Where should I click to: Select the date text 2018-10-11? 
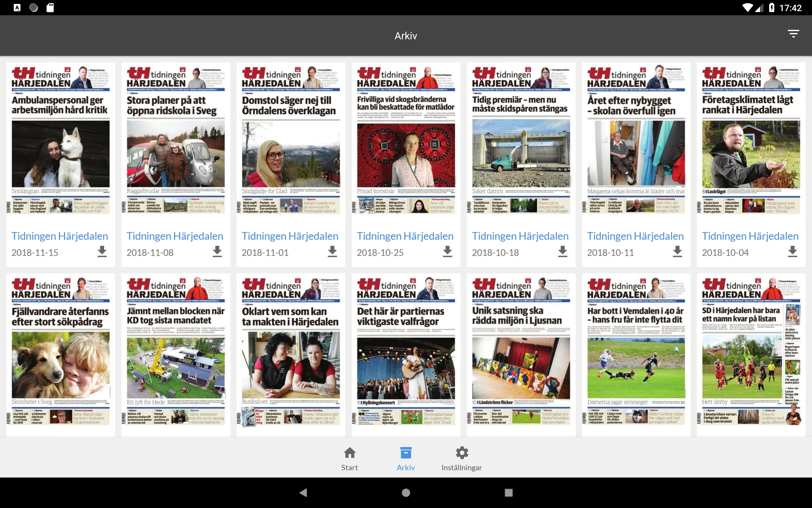coord(610,253)
